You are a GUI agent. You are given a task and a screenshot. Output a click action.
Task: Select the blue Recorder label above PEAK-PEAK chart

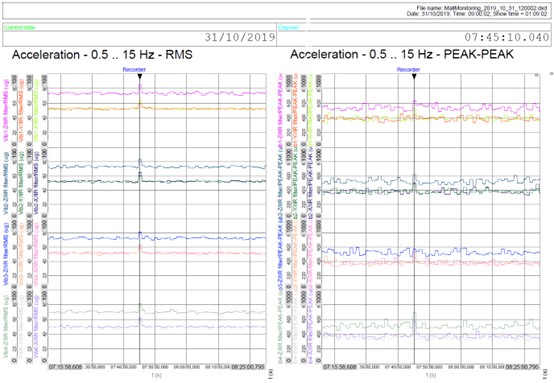click(x=408, y=70)
